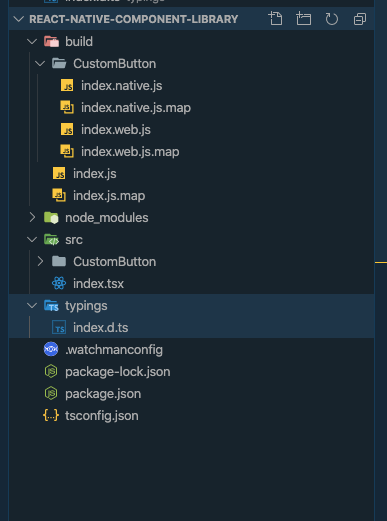
Task: Refresh the explorer with the refresh icon
Action: (331, 19)
